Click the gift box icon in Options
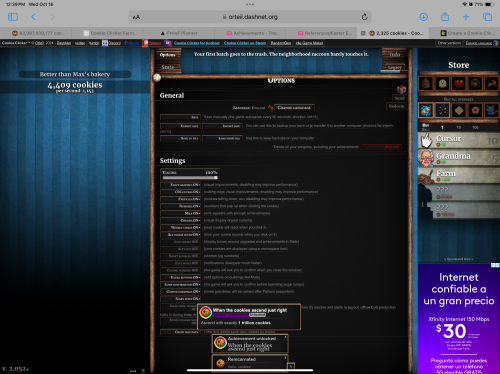 [x=401, y=89]
